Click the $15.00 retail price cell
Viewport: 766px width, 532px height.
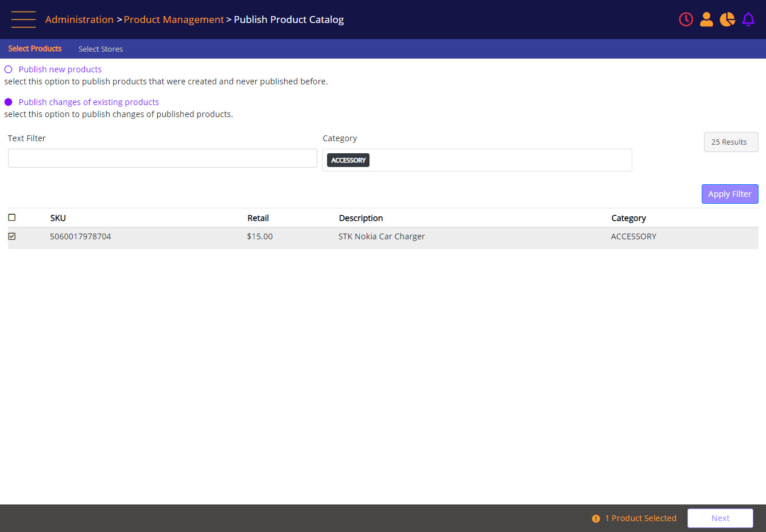pyautogui.click(x=260, y=236)
